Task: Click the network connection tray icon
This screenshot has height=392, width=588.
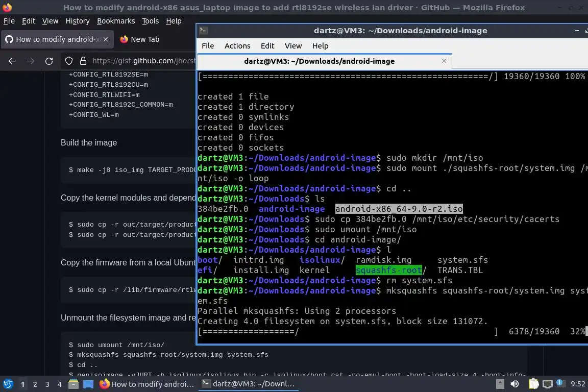Action: tap(548, 384)
